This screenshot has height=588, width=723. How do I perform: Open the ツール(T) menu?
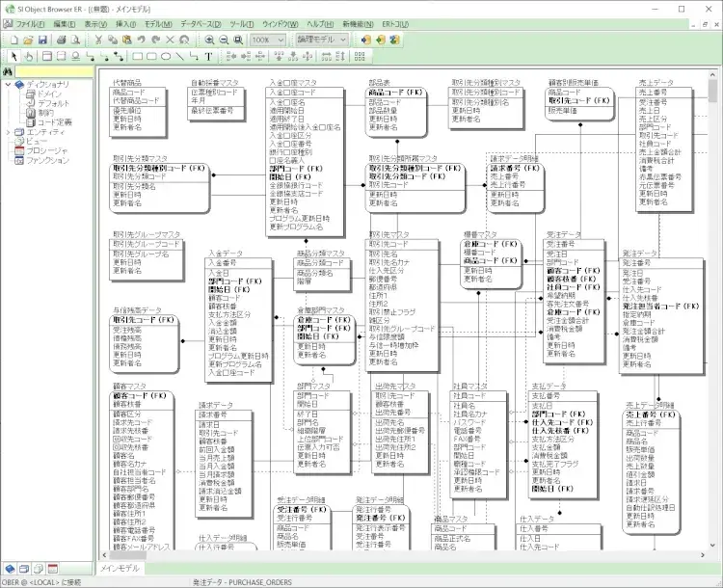pyautogui.click(x=242, y=24)
